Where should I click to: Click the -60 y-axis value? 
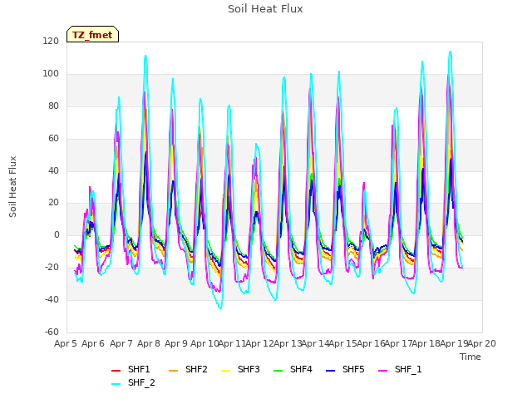[x=52, y=332]
